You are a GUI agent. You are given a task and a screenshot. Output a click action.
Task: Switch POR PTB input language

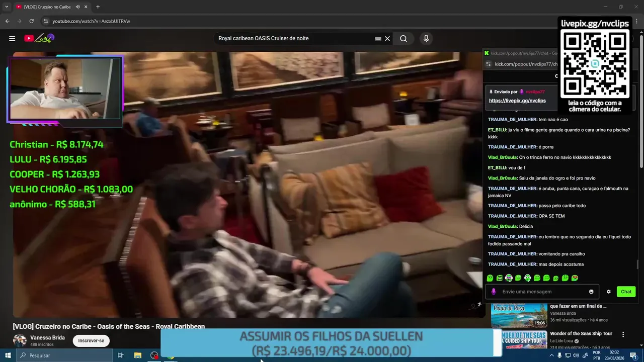pyautogui.click(x=597, y=355)
